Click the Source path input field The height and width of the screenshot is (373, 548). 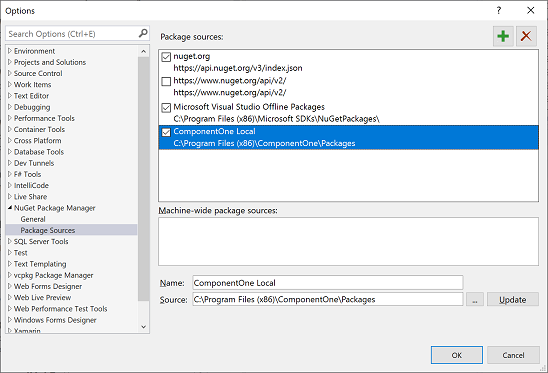click(327, 300)
